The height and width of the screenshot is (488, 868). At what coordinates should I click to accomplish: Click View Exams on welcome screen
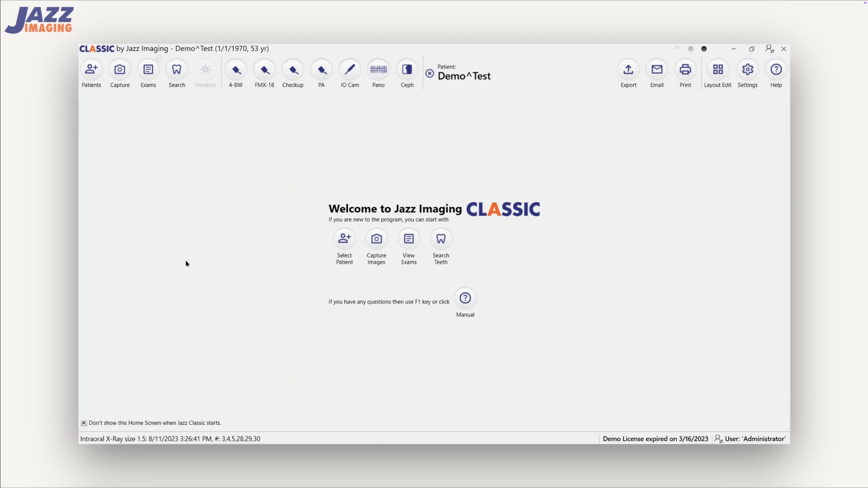(x=409, y=239)
